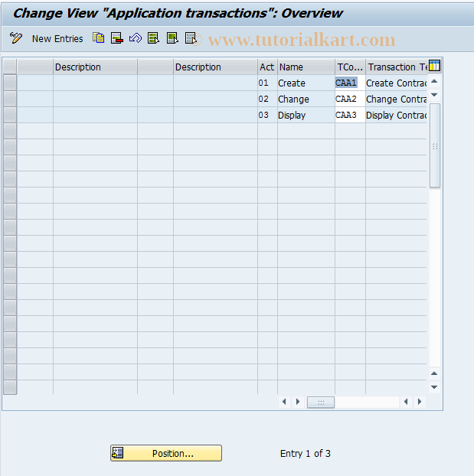Click the activity '03' cell
Screen dimensions: 474x476
tap(267, 115)
